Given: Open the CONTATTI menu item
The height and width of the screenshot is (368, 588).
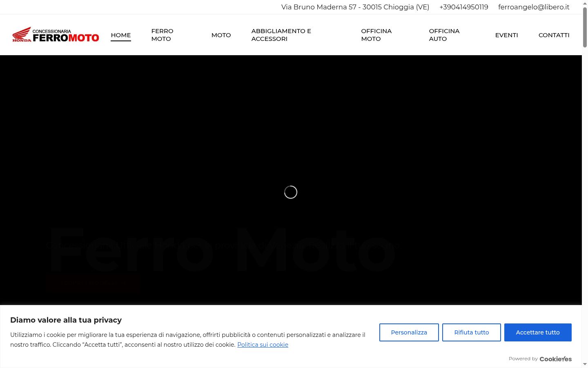Looking at the screenshot, I should 554,35.
